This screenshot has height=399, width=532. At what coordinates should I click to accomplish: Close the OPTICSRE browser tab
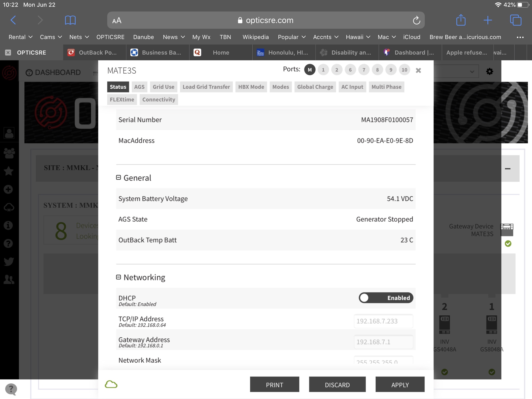coord(8,52)
